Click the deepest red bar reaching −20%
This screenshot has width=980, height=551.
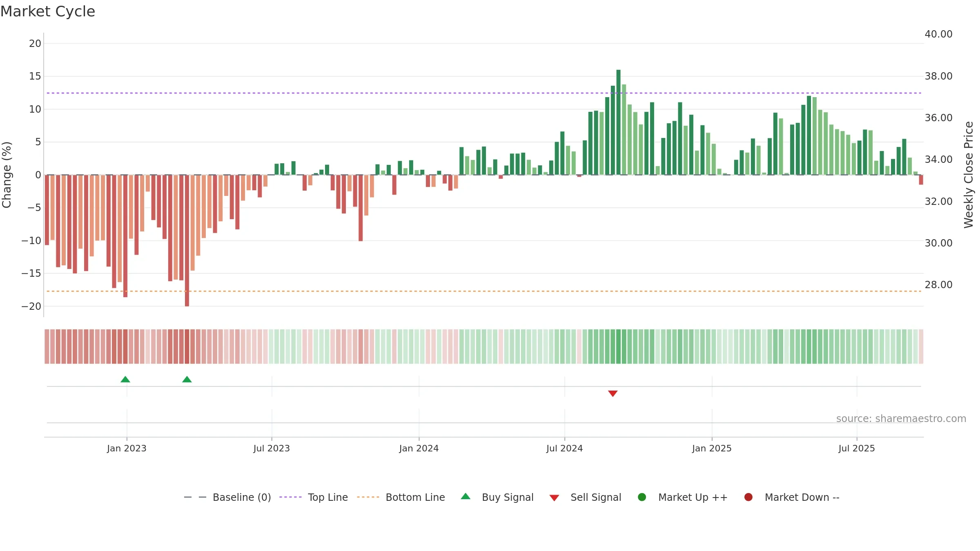tap(187, 240)
